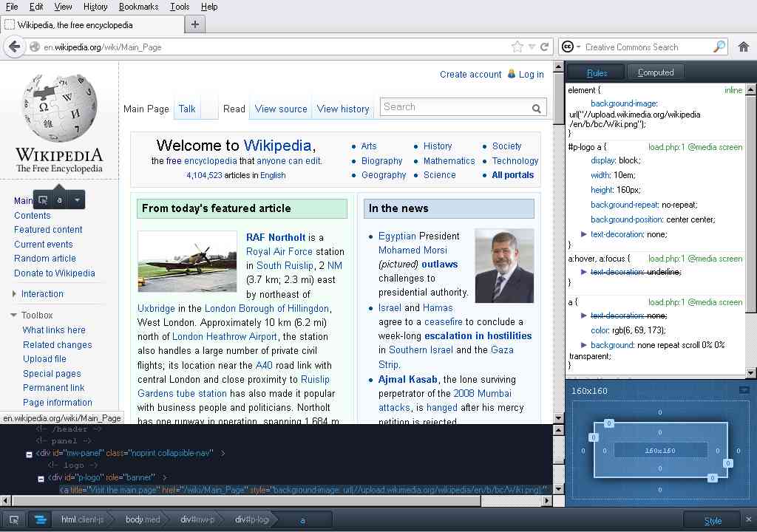Click the Log in link

(531, 75)
